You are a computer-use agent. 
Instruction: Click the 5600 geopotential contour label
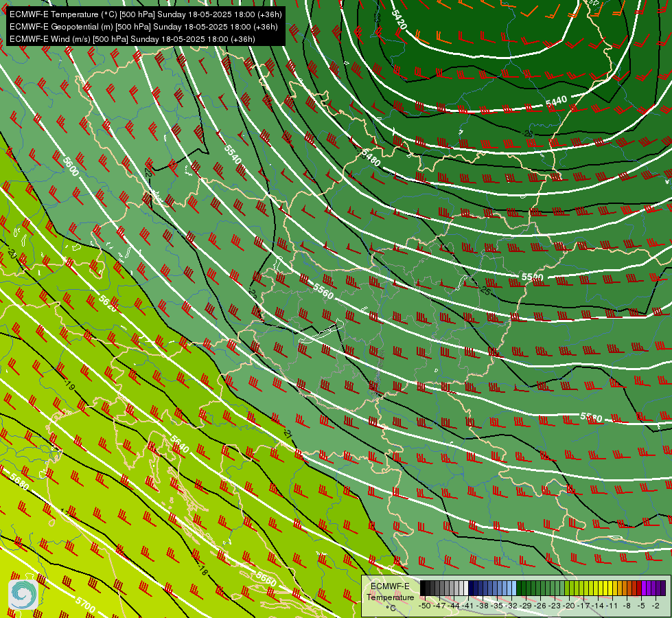coord(71,166)
